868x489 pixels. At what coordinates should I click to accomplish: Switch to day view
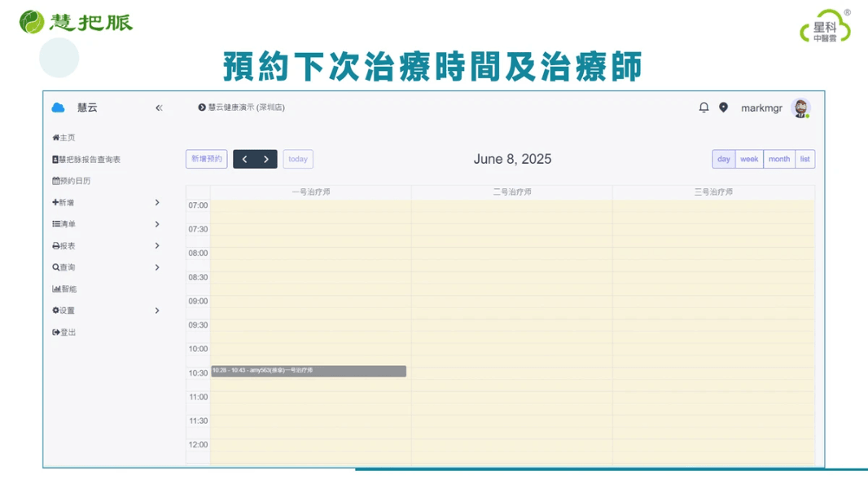point(724,159)
